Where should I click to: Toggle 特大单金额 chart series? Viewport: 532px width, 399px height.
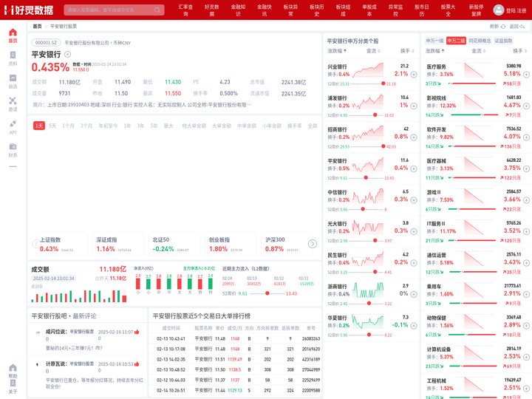pyautogui.click(x=194, y=126)
